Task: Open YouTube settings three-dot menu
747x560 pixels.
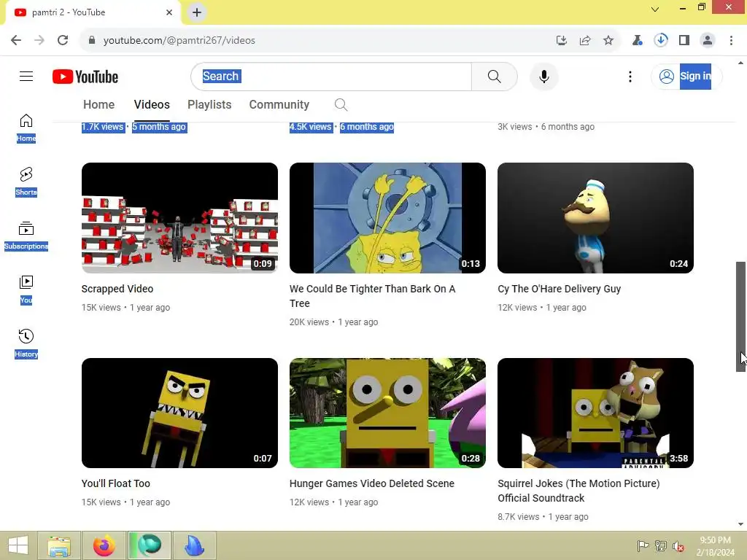Action: tap(630, 76)
